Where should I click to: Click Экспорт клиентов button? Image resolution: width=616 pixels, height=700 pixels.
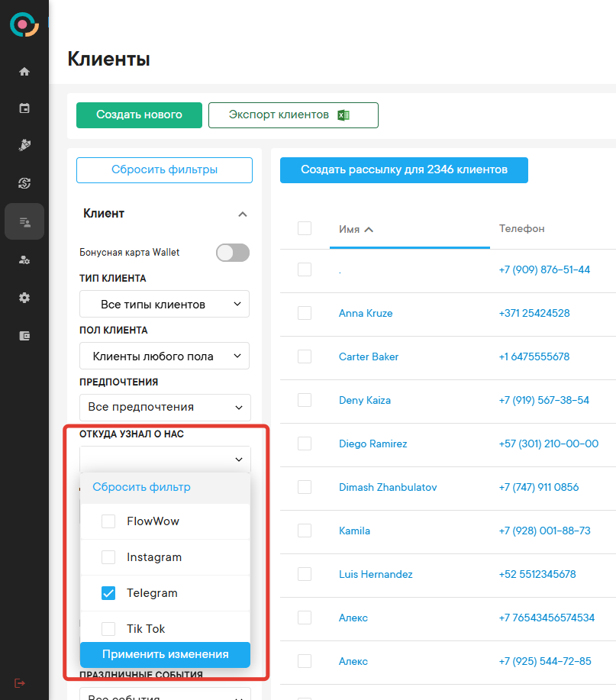pyautogui.click(x=293, y=115)
